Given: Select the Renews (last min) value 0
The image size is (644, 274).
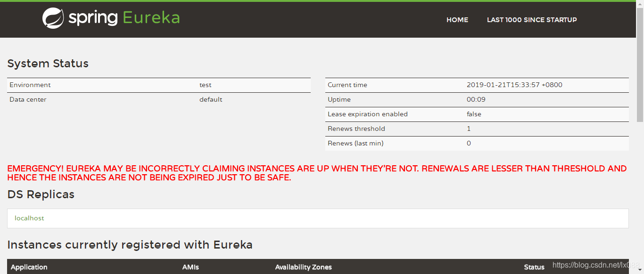Looking at the screenshot, I should 469,143.
